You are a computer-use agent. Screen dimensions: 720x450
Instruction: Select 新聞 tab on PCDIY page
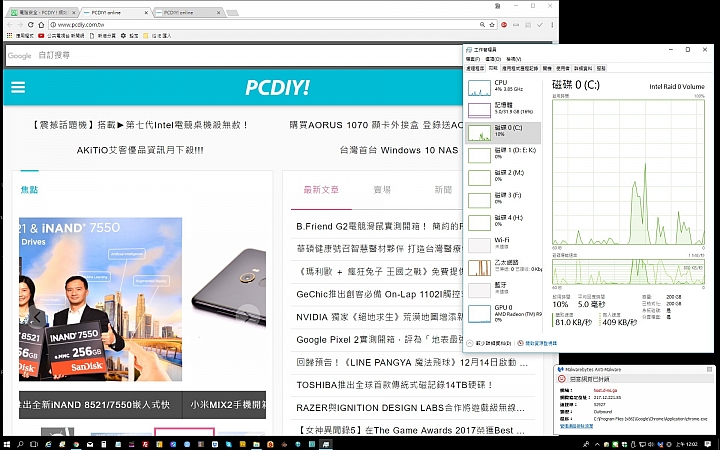pos(443,190)
